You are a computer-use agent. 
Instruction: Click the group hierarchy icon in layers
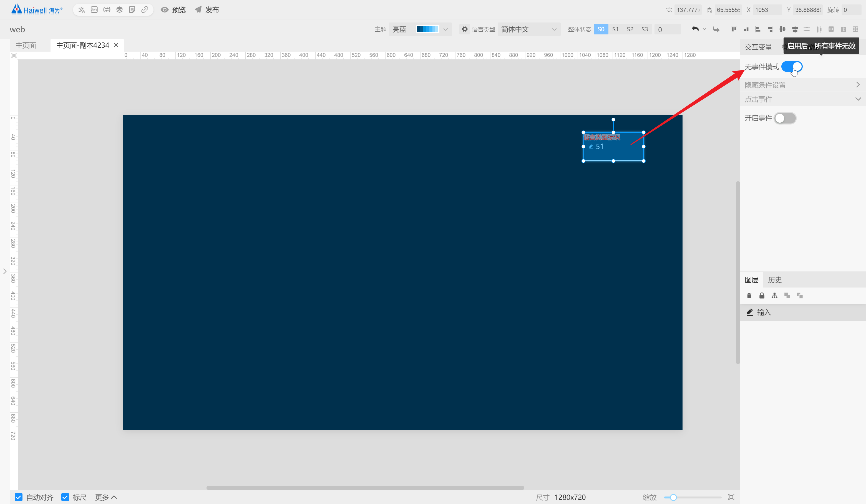pyautogui.click(x=775, y=296)
